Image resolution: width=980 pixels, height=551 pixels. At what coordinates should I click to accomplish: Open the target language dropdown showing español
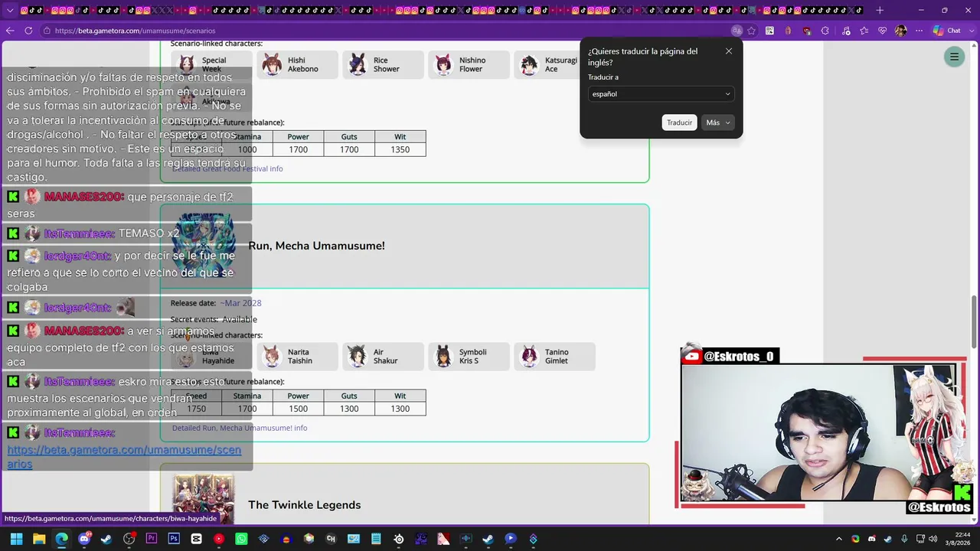[661, 94]
